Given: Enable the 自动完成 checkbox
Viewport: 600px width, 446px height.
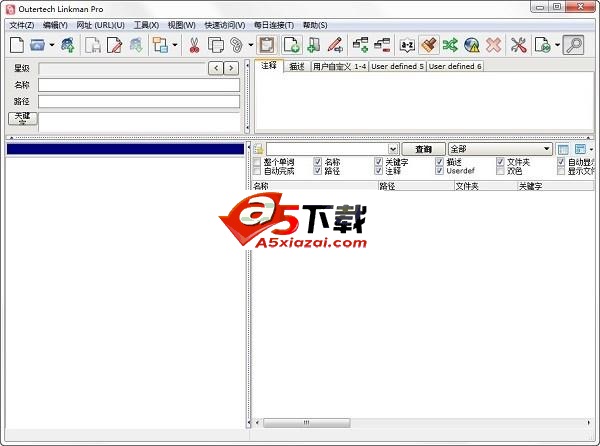Looking at the screenshot, I should pos(257,171).
